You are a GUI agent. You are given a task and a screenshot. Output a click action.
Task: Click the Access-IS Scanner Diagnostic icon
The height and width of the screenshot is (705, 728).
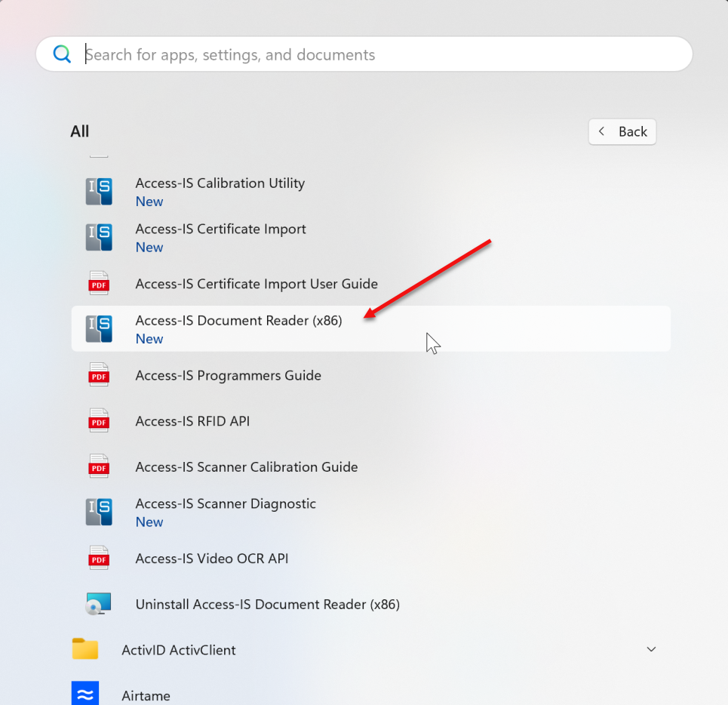[99, 513]
